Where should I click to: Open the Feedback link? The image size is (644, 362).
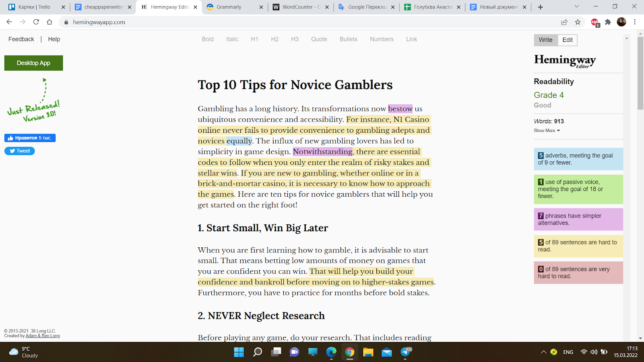(21, 39)
